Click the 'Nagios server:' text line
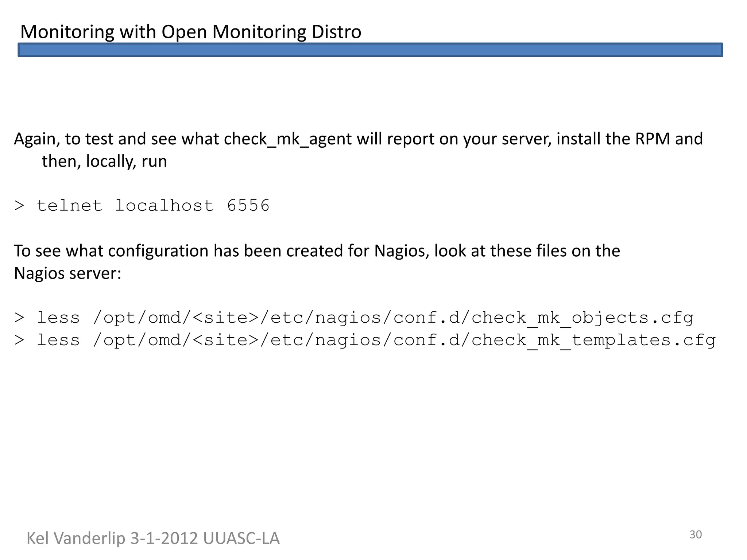This screenshot has height=560, width=747. 67,273
